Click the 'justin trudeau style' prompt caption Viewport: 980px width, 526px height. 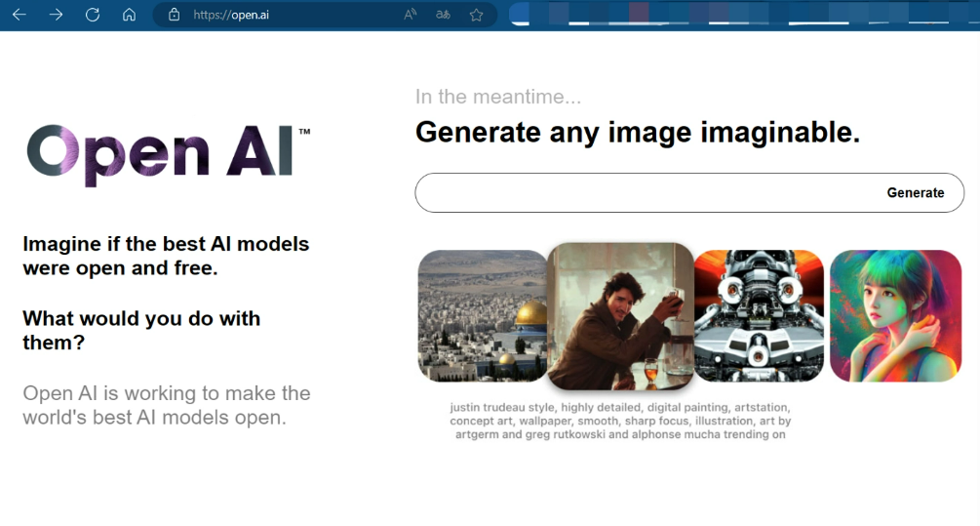pos(620,421)
